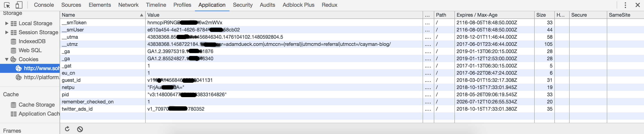The image size is (644, 134).
Task: Click the Cache Storage icon
Action: pos(13,105)
